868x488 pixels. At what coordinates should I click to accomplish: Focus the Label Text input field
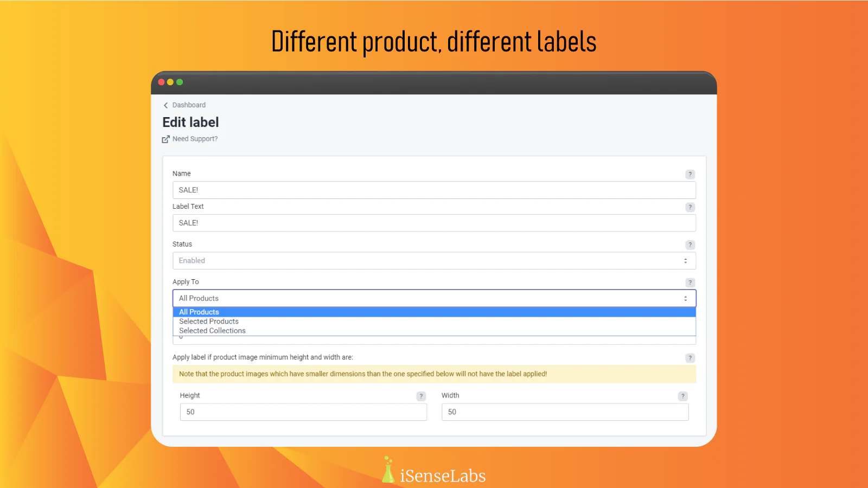click(x=434, y=223)
